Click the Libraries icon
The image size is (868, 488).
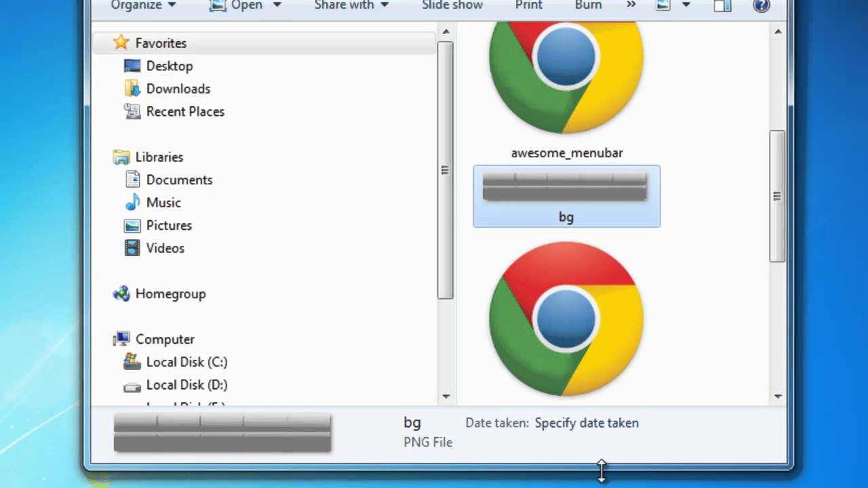point(121,157)
